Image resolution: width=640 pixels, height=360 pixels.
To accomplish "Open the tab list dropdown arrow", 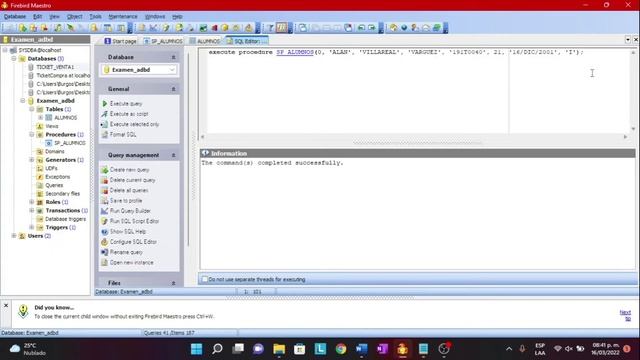I will pos(628,40).
